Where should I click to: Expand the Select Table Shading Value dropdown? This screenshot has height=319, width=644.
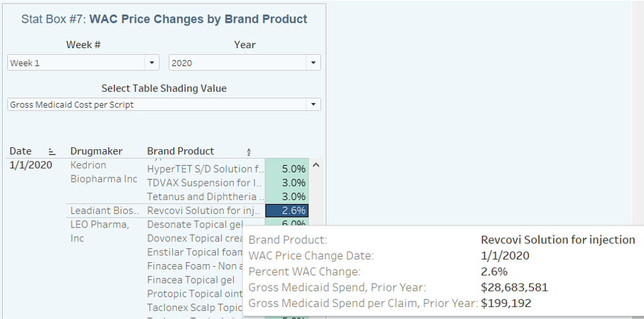click(313, 104)
